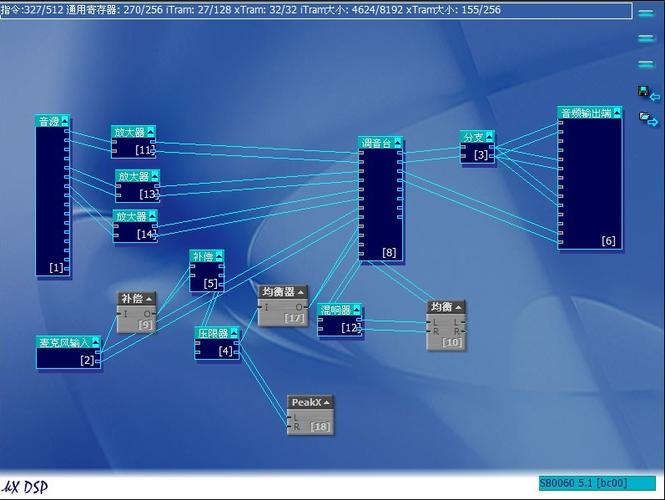
Task: Click the [3] label on 分支 module
Action: click(x=481, y=155)
